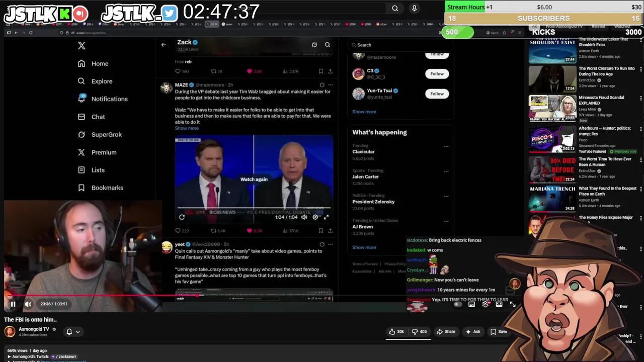
Task: Click the X Search input field
Action: [x=400, y=45]
